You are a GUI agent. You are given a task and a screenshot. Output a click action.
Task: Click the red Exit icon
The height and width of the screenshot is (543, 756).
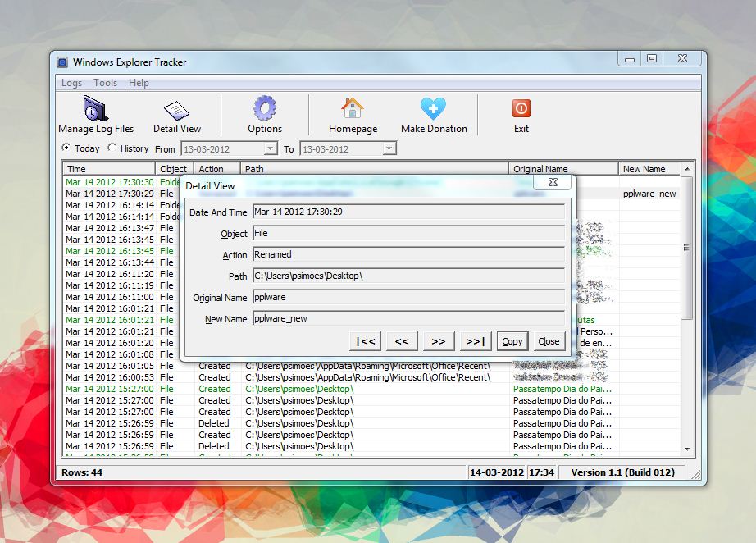(x=521, y=108)
